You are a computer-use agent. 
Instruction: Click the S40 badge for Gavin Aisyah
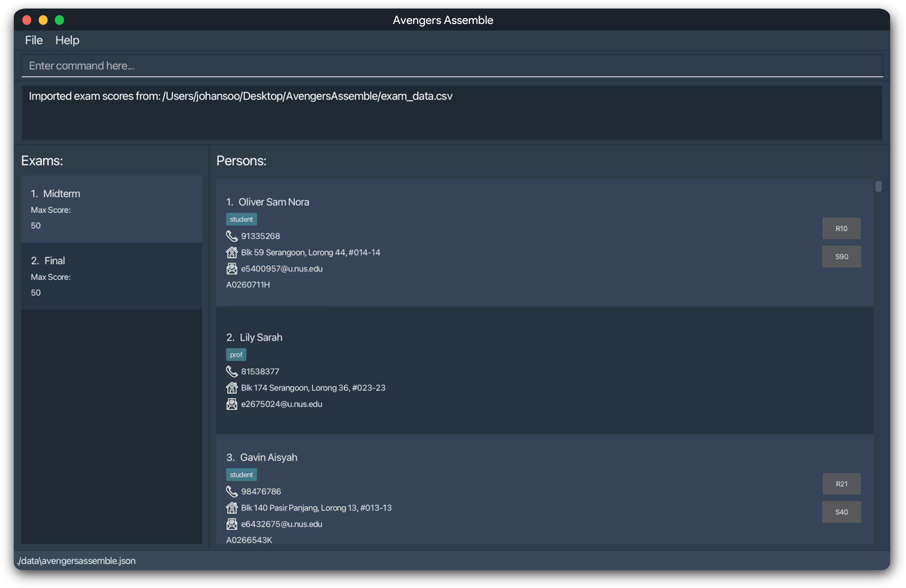tap(841, 512)
